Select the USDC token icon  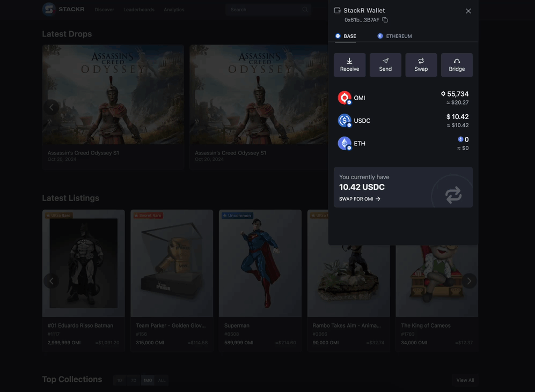tap(345, 121)
